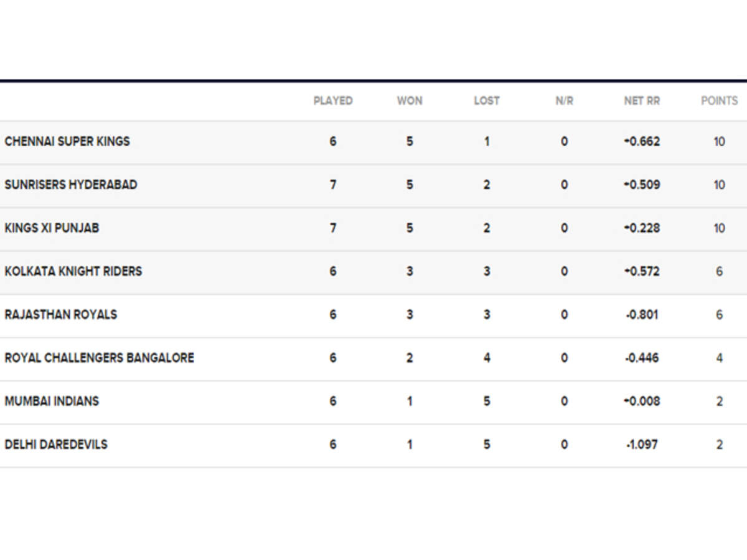747x560 pixels.
Task: Click Delhi Daredevils net run rate -1.097
Action: pos(642,444)
